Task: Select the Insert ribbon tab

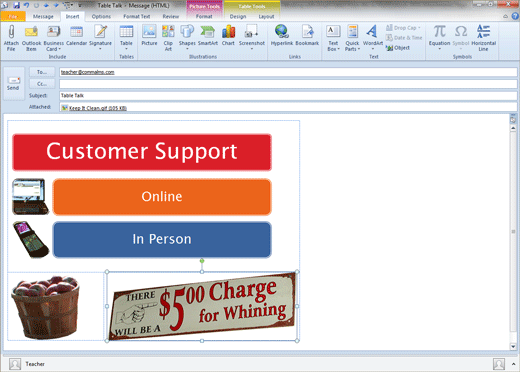Action: pyautogui.click(x=72, y=16)
